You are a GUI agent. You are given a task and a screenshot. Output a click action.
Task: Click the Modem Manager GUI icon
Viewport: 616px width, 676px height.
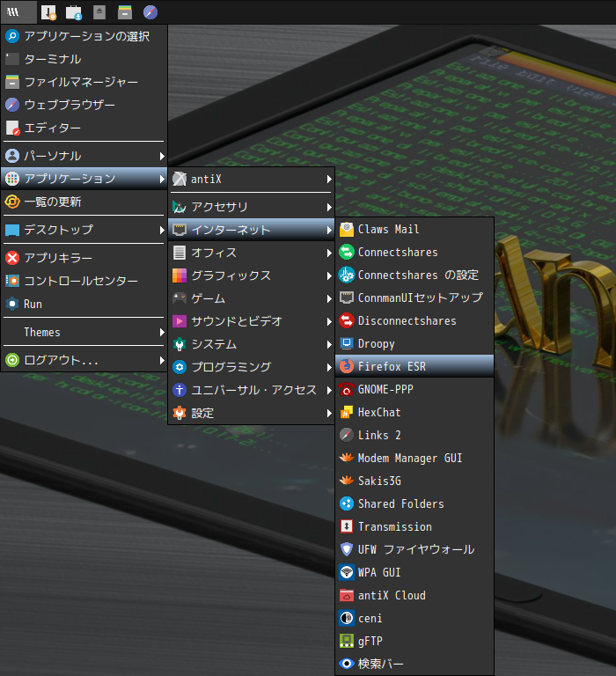pyautogui.click(x=347, y=458)
